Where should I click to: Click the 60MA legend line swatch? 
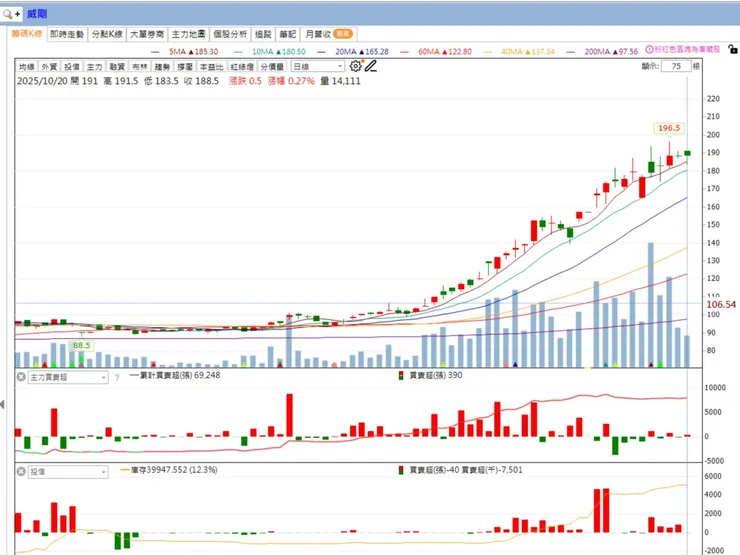click(x=404, y=52)
